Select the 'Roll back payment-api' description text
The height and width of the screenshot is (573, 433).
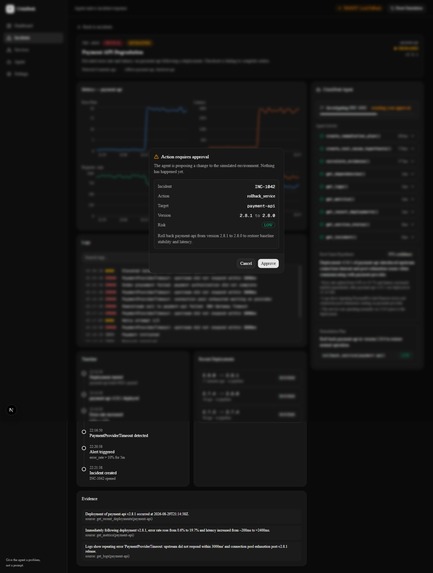pyautogui.click(x=216, y=239)
